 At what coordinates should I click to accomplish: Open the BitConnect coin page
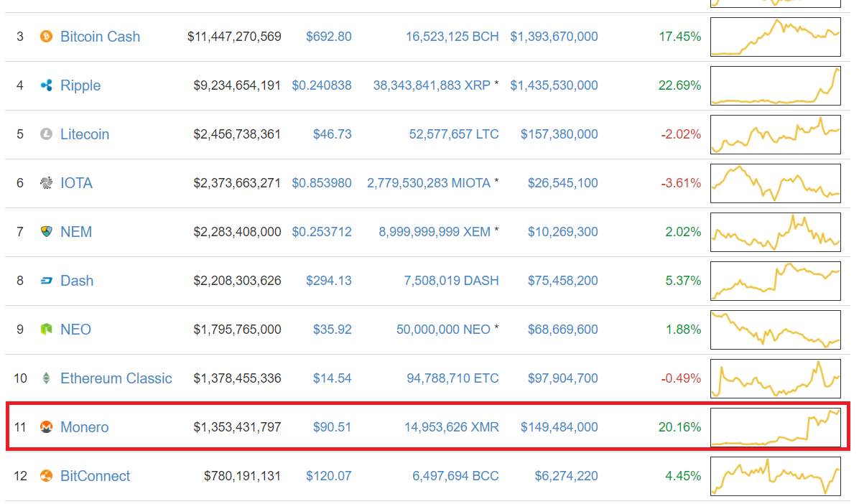coord(96,475)
